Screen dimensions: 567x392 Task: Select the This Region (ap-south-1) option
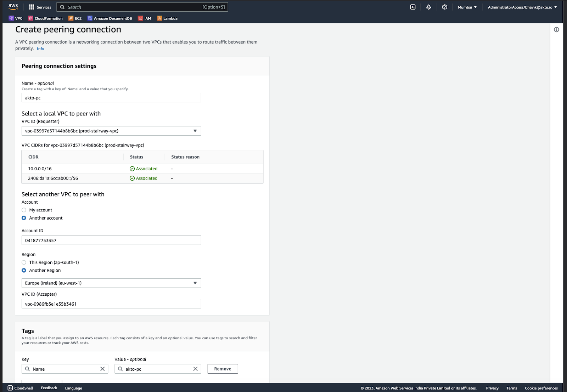tap(24, 262)
